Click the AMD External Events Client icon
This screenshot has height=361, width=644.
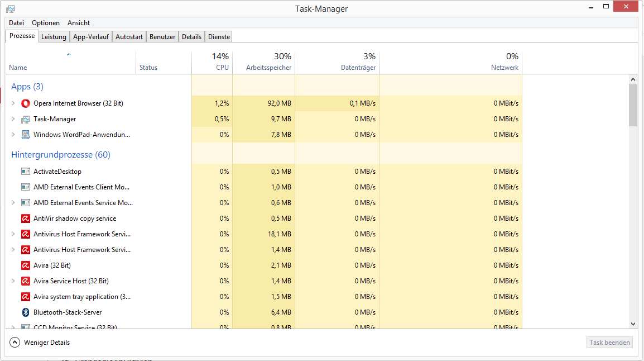[x=26, y=187]
